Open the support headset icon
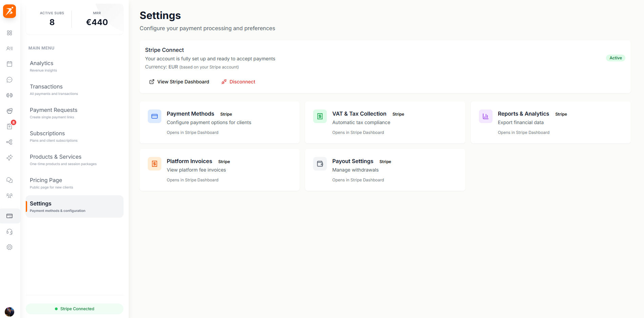Viewport: 644px width, 318px height. 9,232
